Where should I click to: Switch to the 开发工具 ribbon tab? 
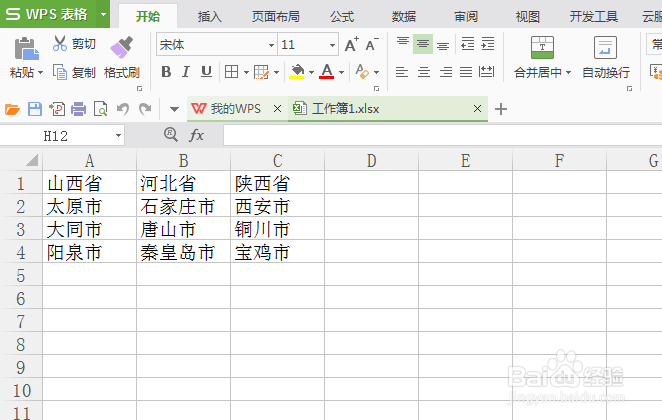[x=594, y=16]
